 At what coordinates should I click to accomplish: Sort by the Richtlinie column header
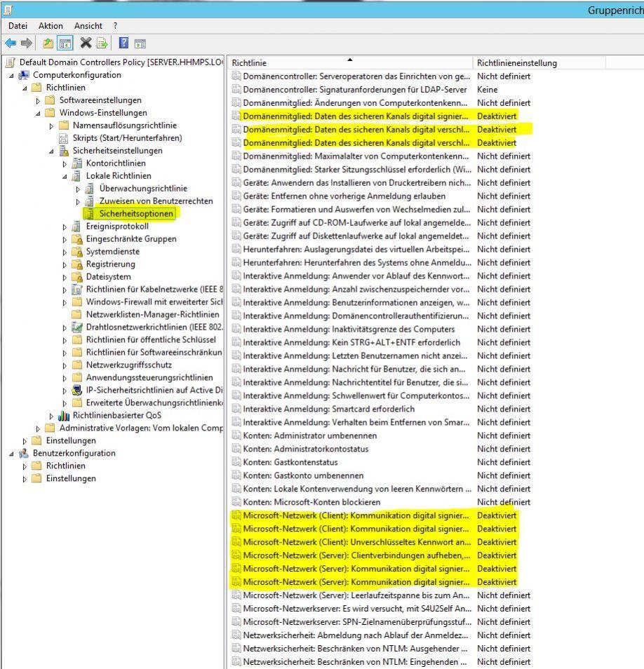(350, 62)
